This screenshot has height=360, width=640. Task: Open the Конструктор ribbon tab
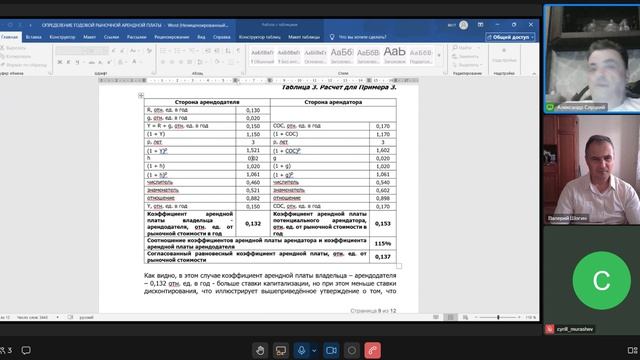(62, 37)
